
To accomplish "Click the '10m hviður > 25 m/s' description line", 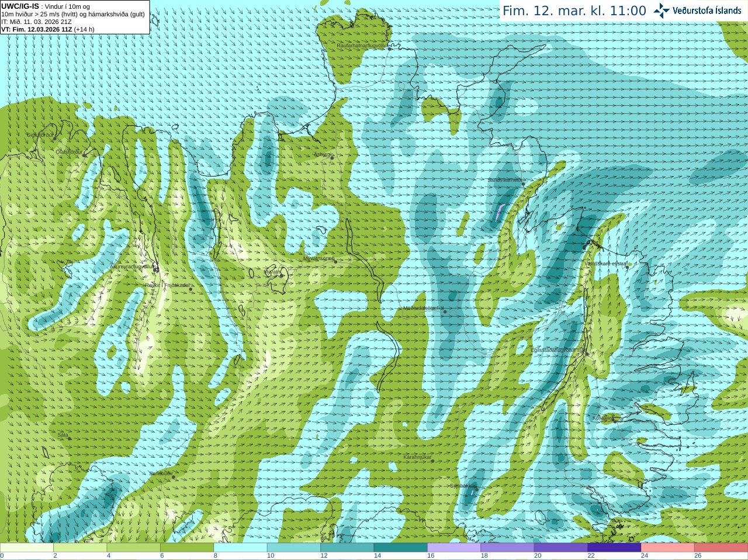I will pos(73,14).
